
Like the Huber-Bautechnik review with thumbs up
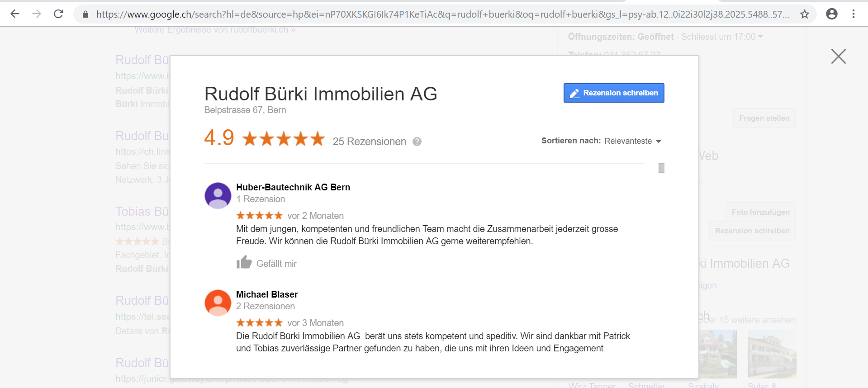[244, 262]
